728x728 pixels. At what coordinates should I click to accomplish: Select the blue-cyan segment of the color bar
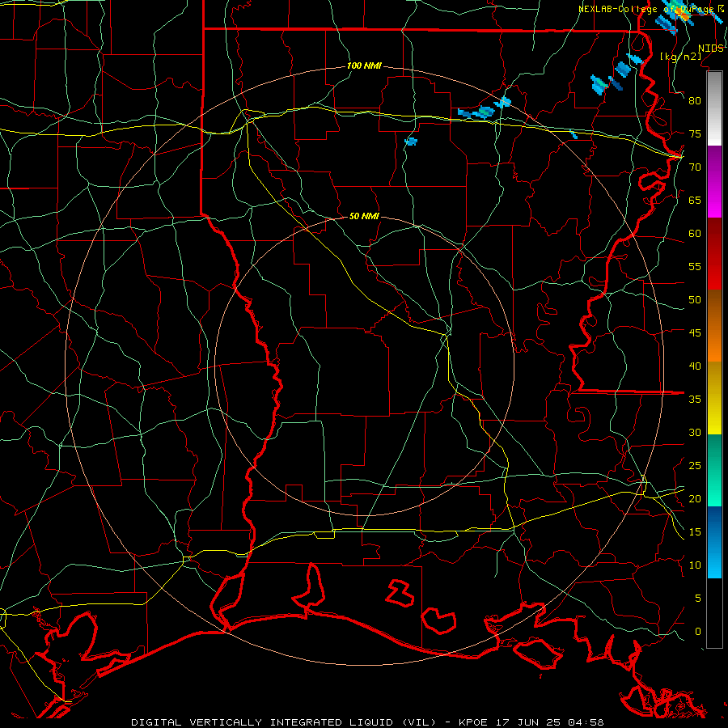tap(714, 542)
